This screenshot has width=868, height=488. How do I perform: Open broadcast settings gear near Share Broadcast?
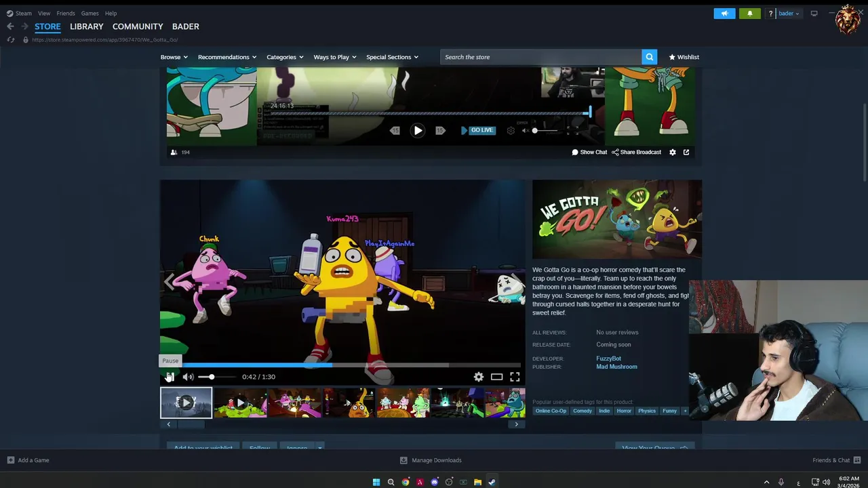[673, 152]
